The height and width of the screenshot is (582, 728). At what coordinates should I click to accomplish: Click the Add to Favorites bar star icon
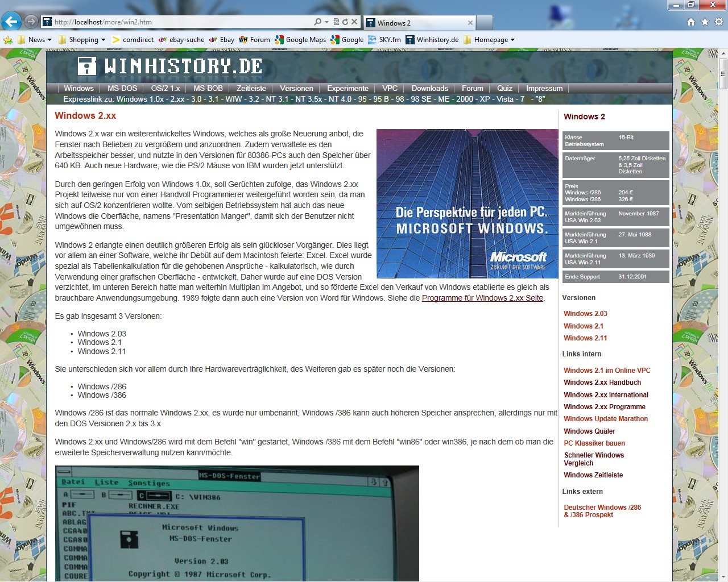[x=8, y=40]
